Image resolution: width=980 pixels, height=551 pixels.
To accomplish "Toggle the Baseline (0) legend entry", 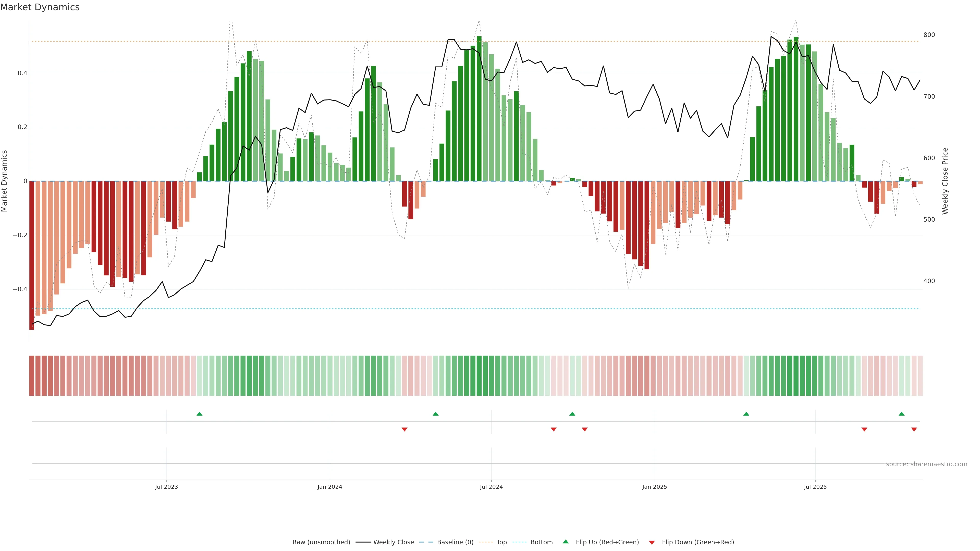I will tap(455, 542).
